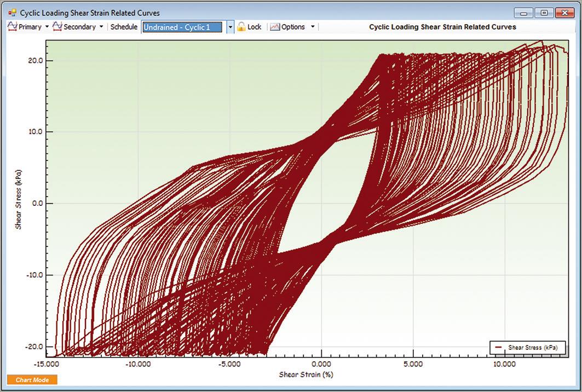This screenshot has width=582, height=392.
Task: Expand the Primary dropdown arrow
Action: pos(47,27)
